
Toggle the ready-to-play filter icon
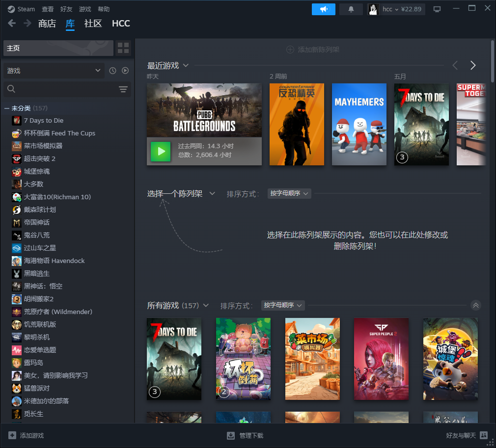pos(125,71)
